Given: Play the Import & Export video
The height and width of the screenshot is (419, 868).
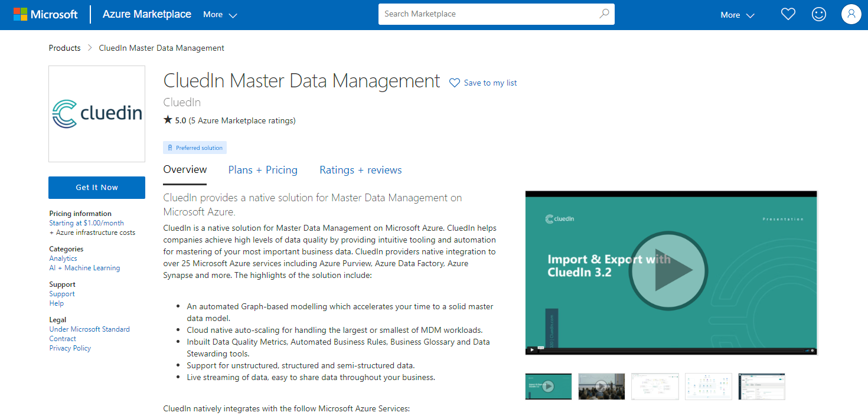Looking at the screenshot, I should coord(668,270).
